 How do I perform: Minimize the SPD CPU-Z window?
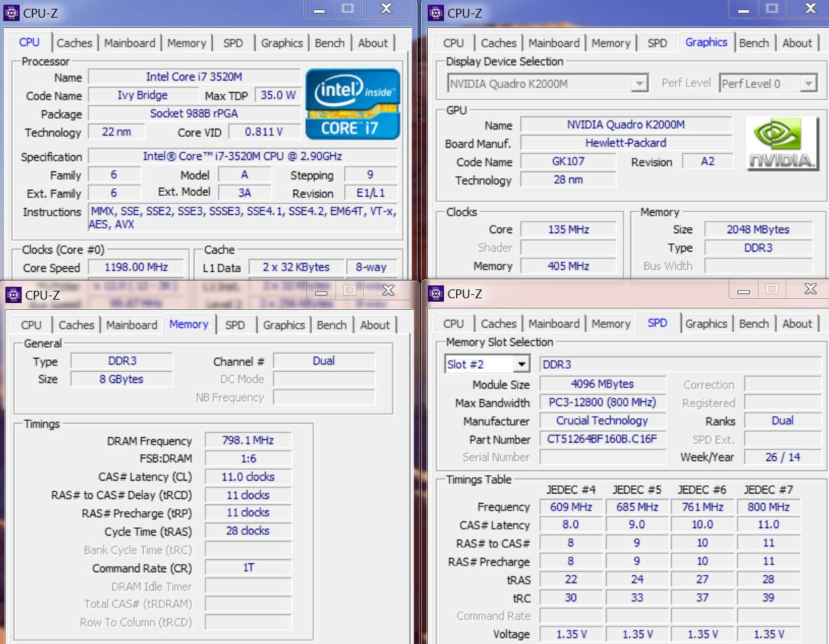point(744,289)
